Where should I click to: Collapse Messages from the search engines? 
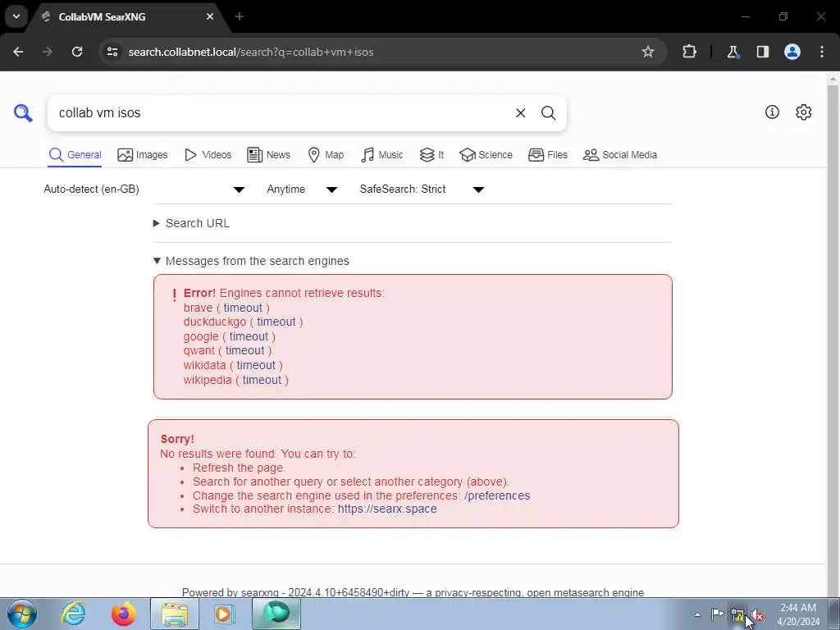tap(251, 261)
